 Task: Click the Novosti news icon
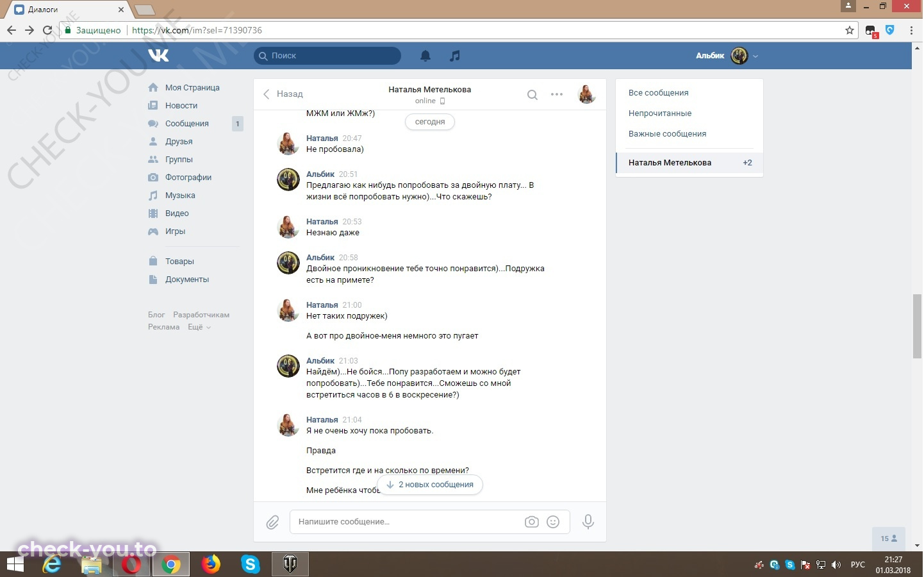tap(153, 105)
